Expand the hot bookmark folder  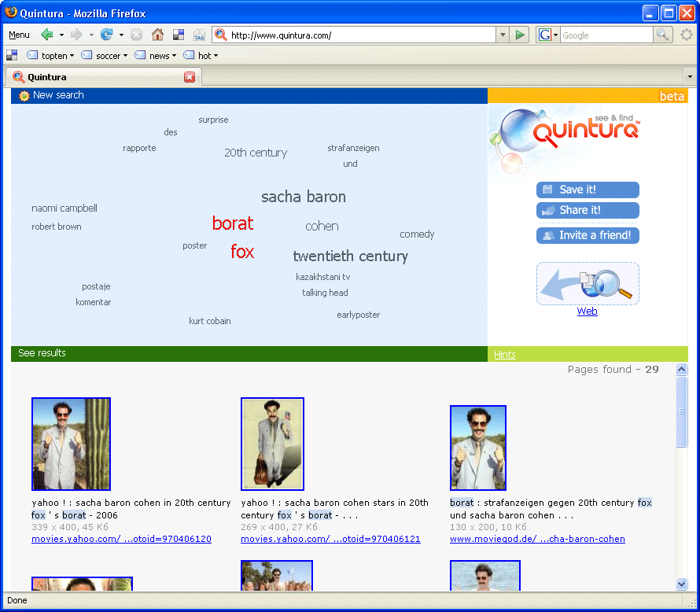pos(201,56)
